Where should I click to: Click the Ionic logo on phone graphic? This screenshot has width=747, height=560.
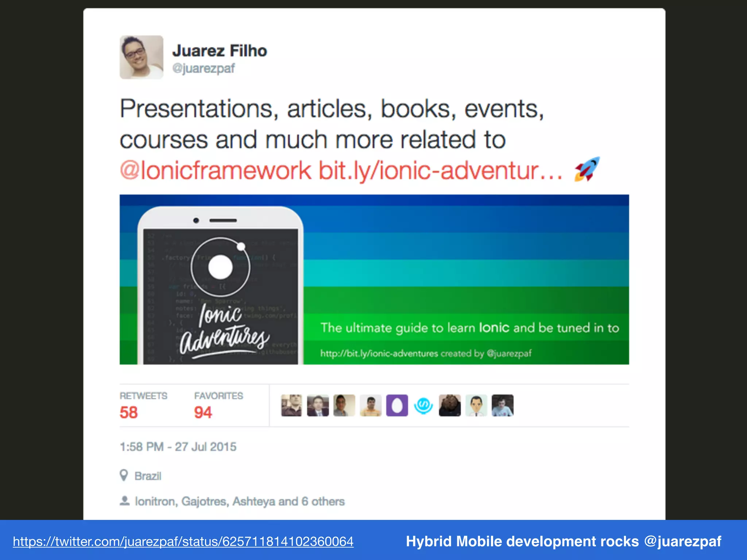[221, 267]
